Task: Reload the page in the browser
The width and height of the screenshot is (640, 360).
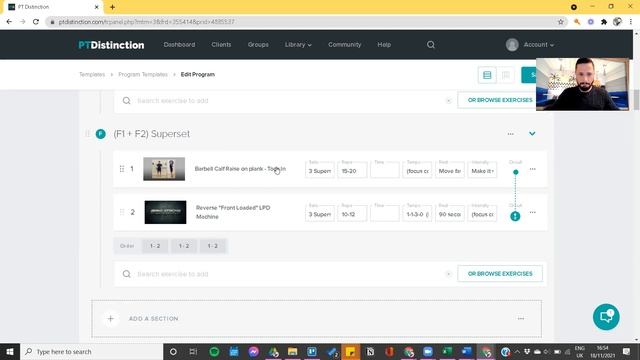Action: tap(36, 22)
